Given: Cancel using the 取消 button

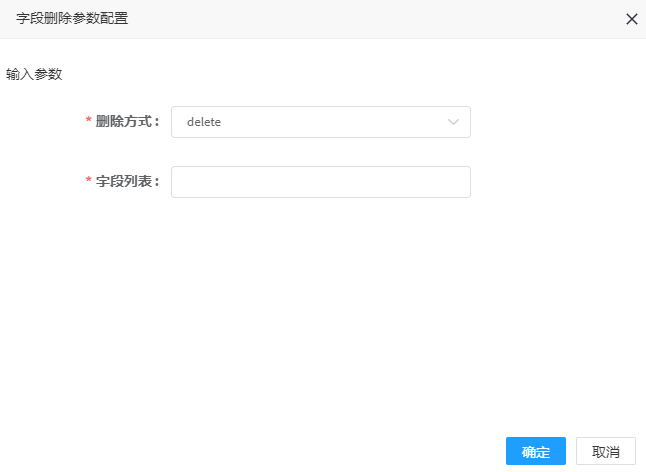Looking at the screenshot, I should (x=606, y=451).
